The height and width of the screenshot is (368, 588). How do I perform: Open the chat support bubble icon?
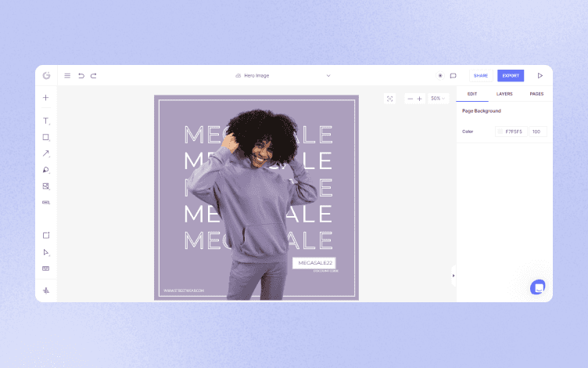[538, 287]
